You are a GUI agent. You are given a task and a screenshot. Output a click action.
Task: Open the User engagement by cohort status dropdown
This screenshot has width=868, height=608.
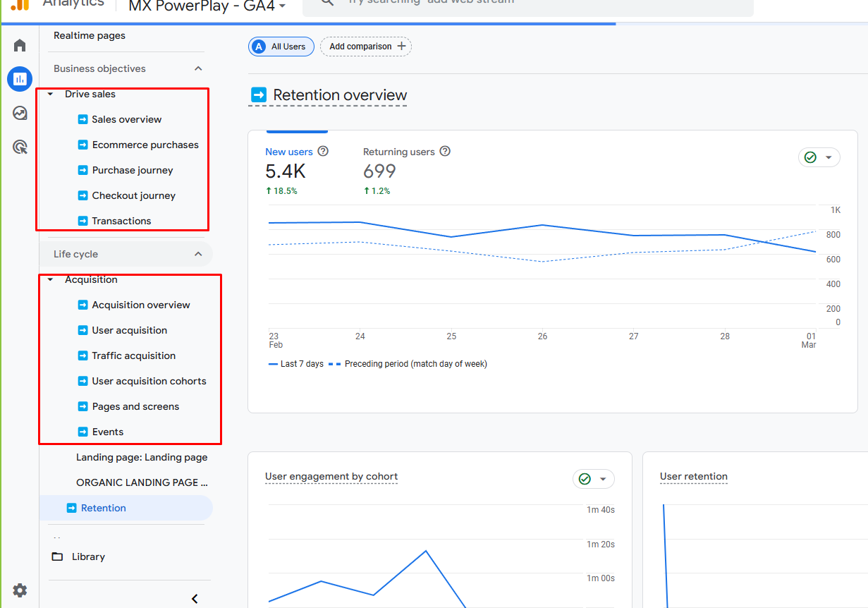(594, 479)
